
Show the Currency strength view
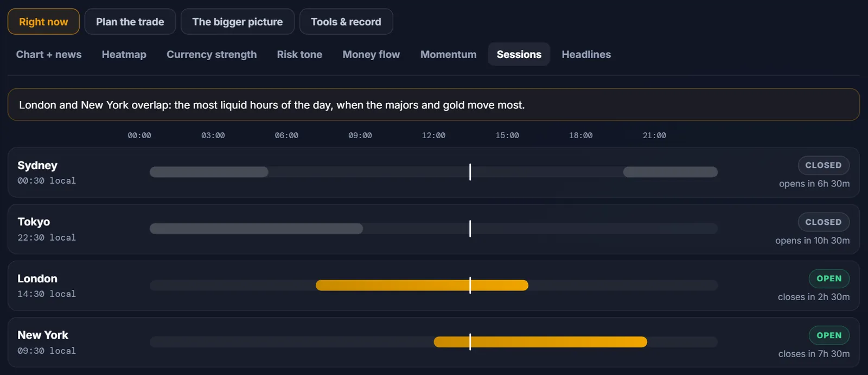[x=212, y=54]
